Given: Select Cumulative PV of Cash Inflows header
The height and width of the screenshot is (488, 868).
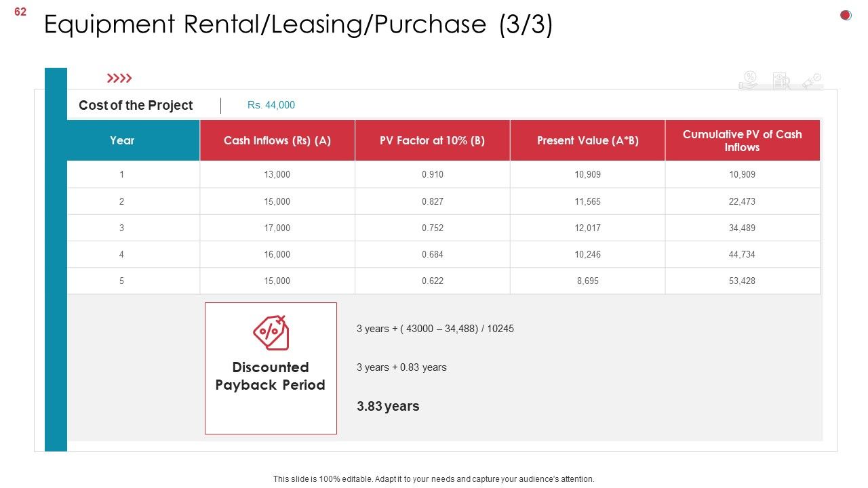Looking at the screenshot, I should click(743, 140).
